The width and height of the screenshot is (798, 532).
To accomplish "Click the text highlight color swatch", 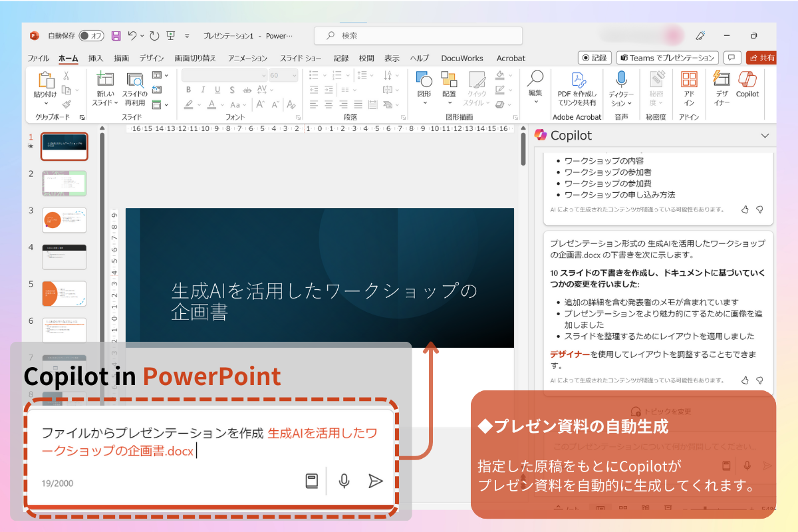I will pyautogui.click(x=189, y=104).
